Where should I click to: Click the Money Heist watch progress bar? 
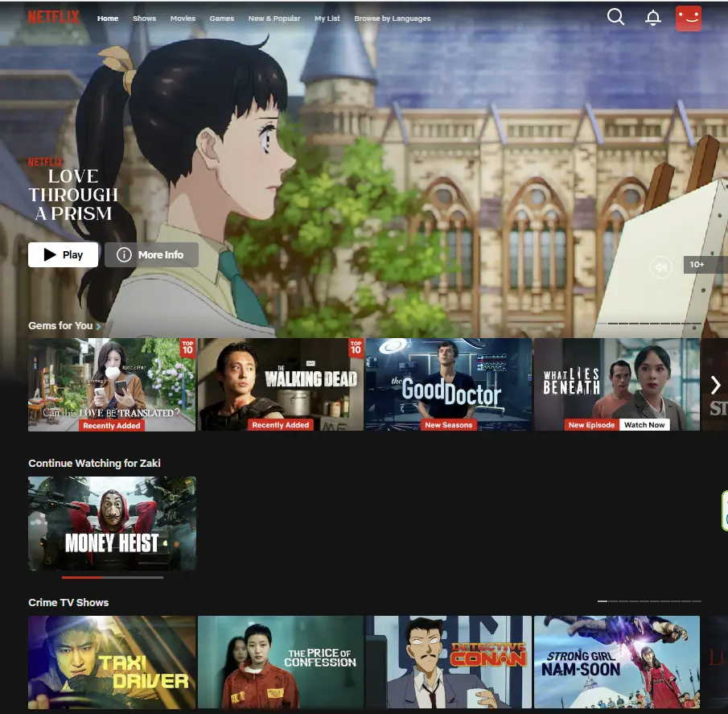[113, 577]
